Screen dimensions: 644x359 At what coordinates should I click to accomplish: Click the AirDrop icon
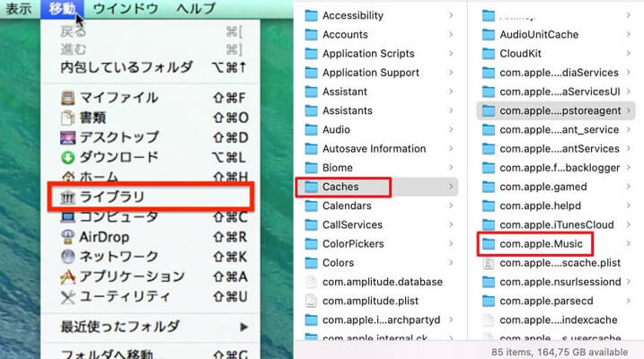click(x=67, y=237)
